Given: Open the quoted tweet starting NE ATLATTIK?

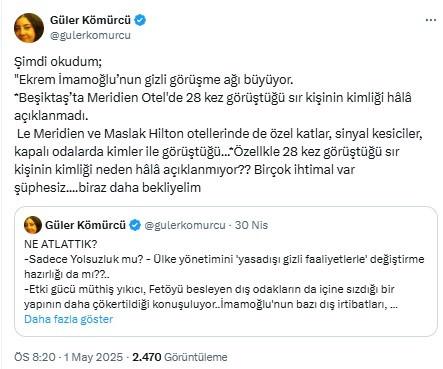Looking at the screenshot, I should 226,271.
